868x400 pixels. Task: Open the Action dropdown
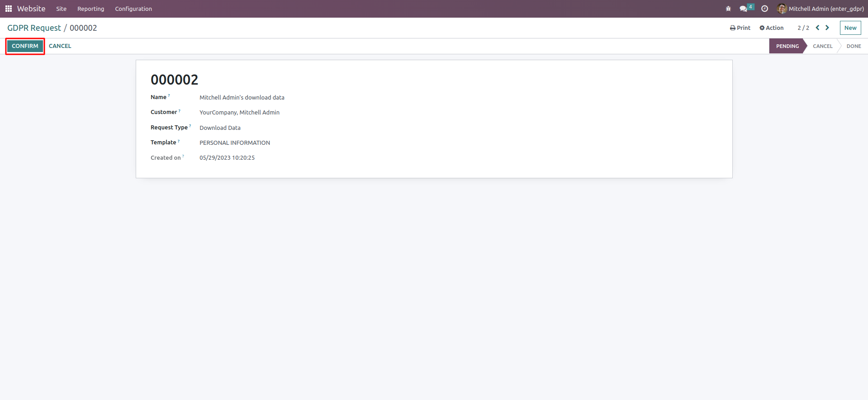point(771,28)
